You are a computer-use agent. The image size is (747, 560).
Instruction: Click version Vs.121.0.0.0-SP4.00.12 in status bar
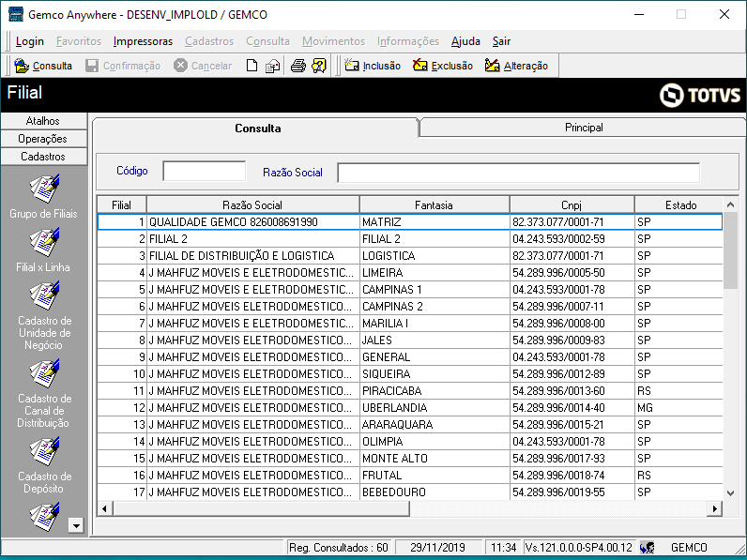[x=578, y=548]
